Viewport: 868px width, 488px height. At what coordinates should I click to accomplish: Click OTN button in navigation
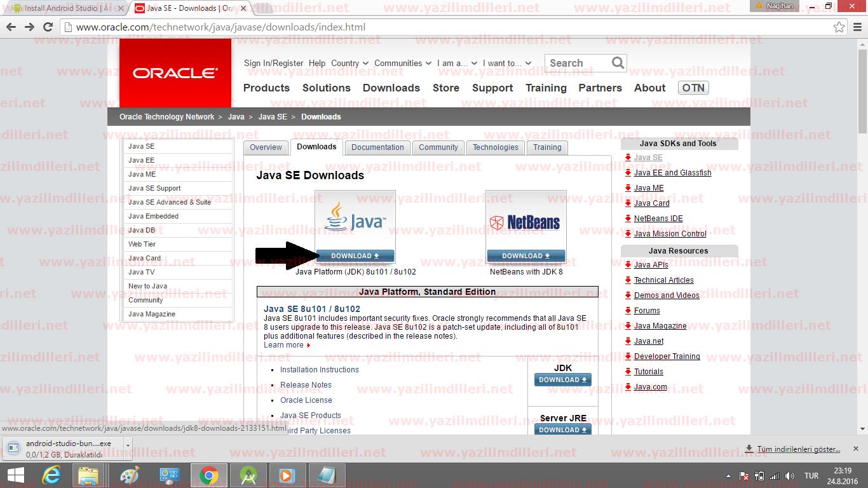pyautogui.click(x=693, y=88)
